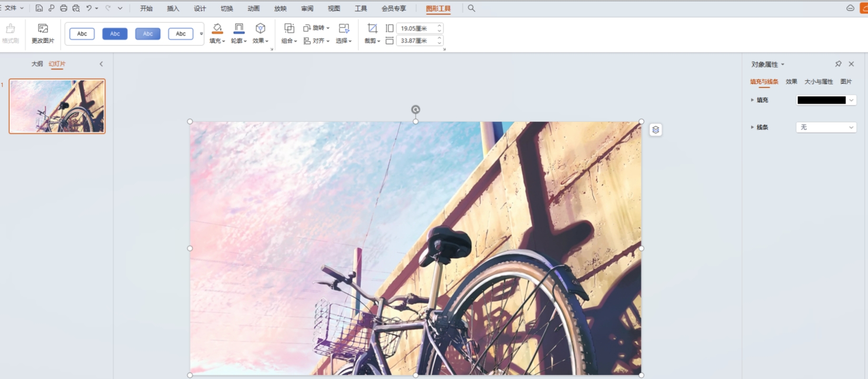Switch to 大纲 (Outline) view tab

click(37, 64)
